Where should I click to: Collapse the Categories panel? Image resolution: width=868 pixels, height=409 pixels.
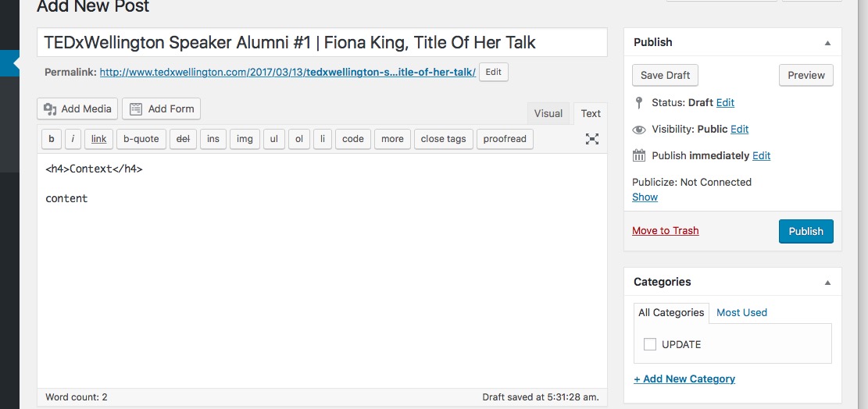(x=827, y=283)
